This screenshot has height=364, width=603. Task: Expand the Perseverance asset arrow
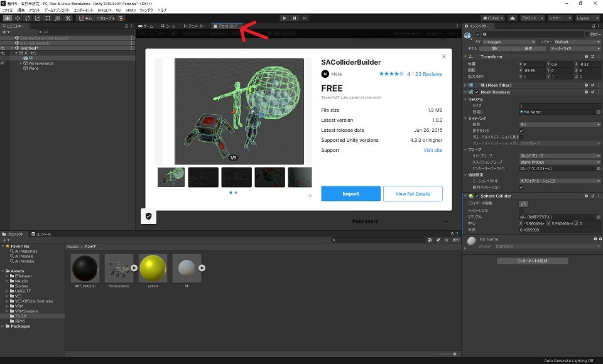[x=134, y=268]
